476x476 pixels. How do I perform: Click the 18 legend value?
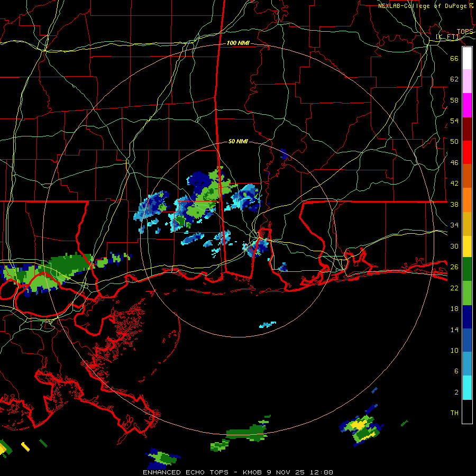click(x=454, y=309)
